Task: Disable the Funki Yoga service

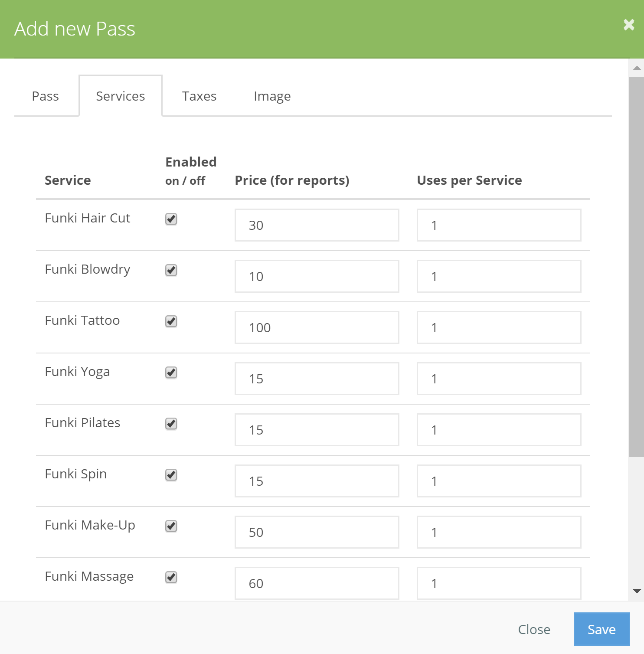Action: (x=171, y=373)
